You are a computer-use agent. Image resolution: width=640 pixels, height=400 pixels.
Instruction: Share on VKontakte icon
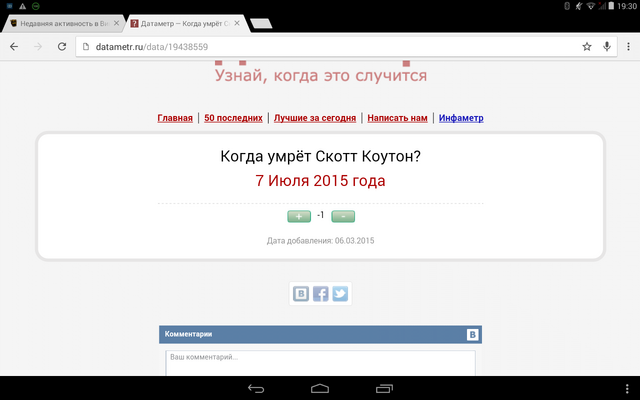click(301, 293)
